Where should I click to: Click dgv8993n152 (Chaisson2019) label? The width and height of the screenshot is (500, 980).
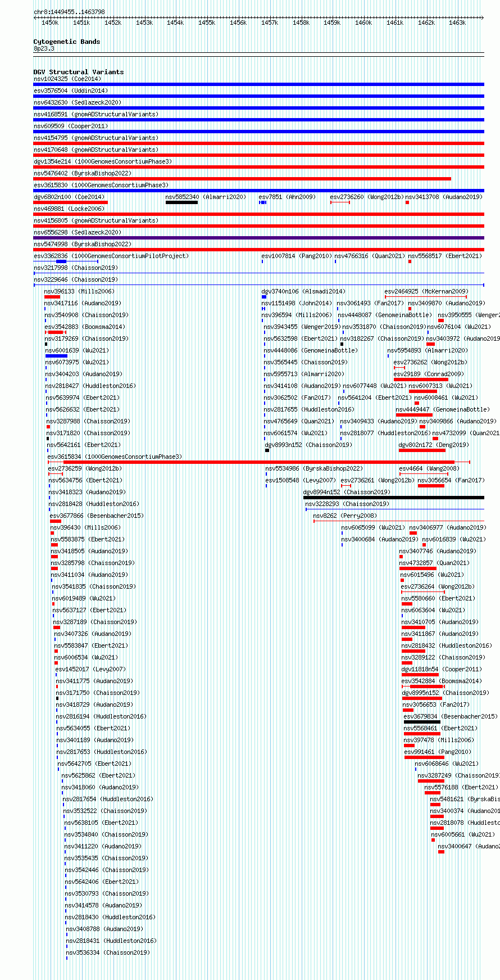coord(309,445)
